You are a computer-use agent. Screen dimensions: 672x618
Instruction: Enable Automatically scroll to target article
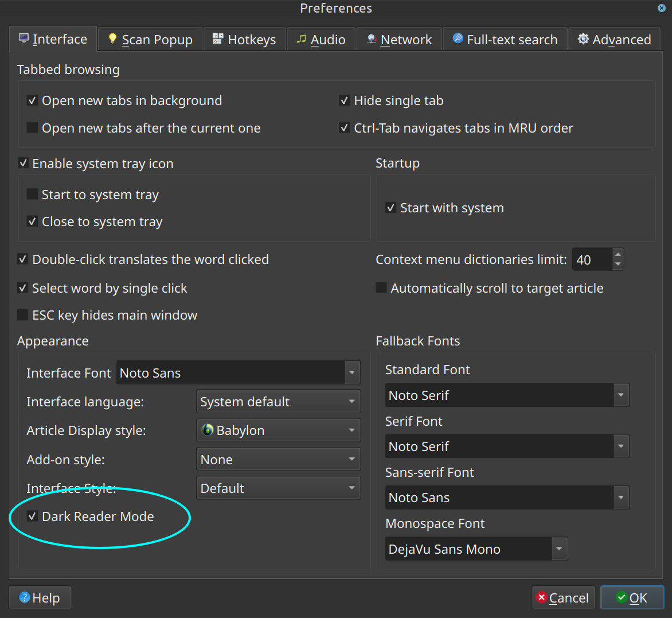point(381,287)
